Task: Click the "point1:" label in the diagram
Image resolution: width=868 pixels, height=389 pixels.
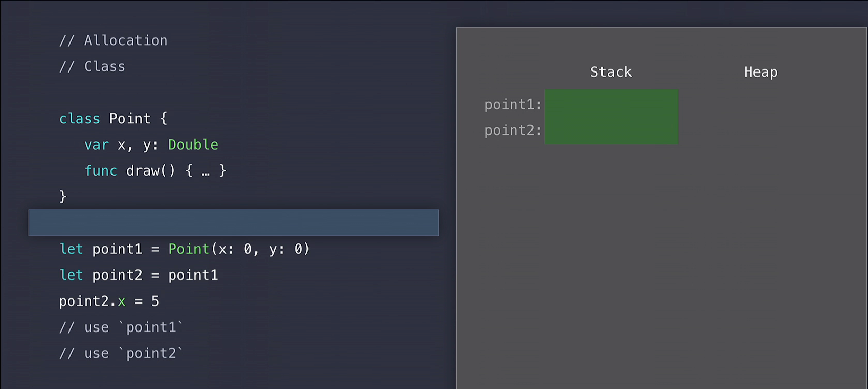Action: [x=513, y=105]
